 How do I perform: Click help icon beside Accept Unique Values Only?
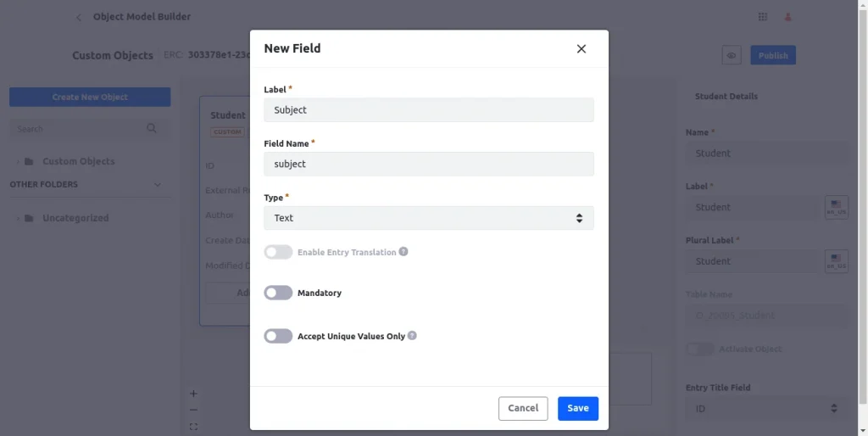tap(412, 336)
